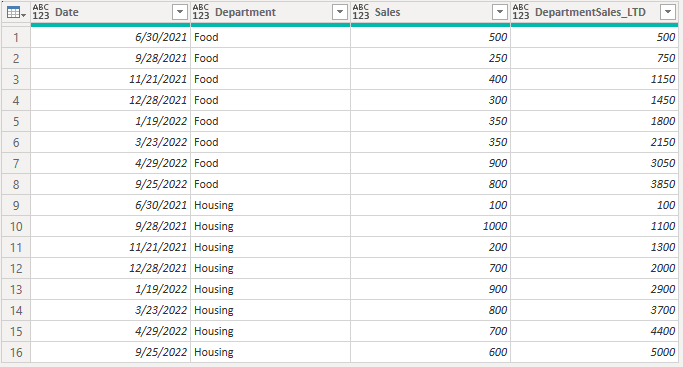Select row number 1
The image size is (683, 367).
coord(16,37)
